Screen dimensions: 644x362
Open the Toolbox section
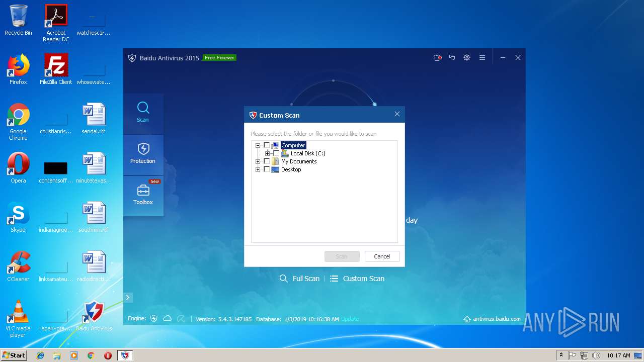[x=143, y=196]
